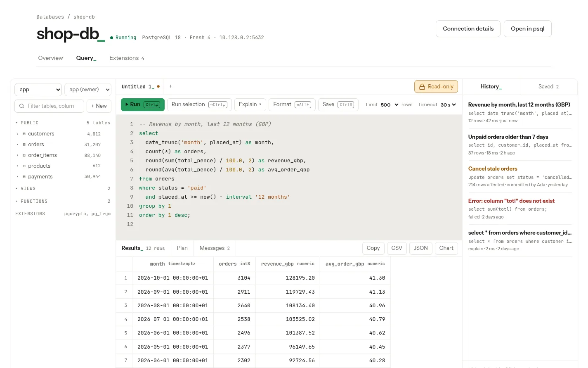Viewport: 588px width, 368px height.
Task: Create a new object with + New
Action: (x=99, y=106)
